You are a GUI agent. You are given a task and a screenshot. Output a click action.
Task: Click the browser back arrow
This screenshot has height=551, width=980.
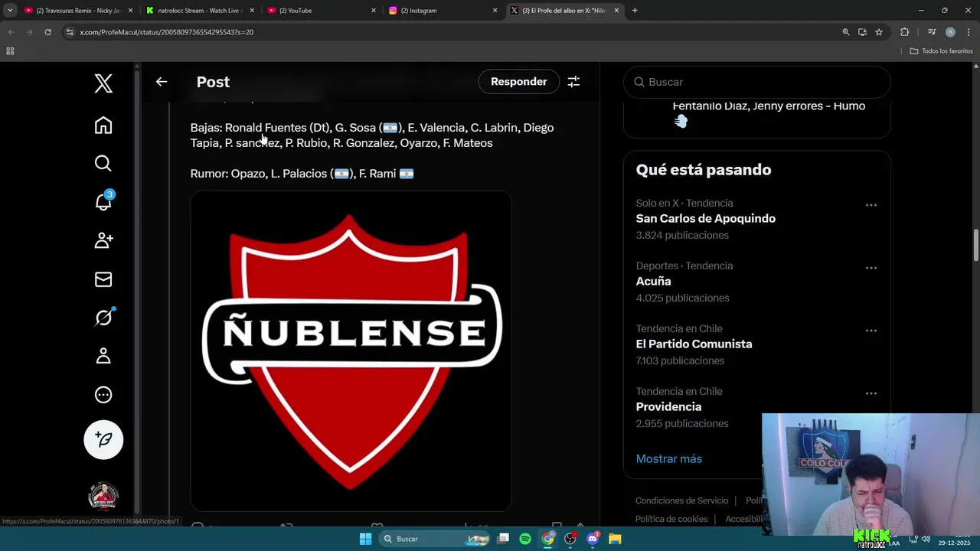[11, 32]
